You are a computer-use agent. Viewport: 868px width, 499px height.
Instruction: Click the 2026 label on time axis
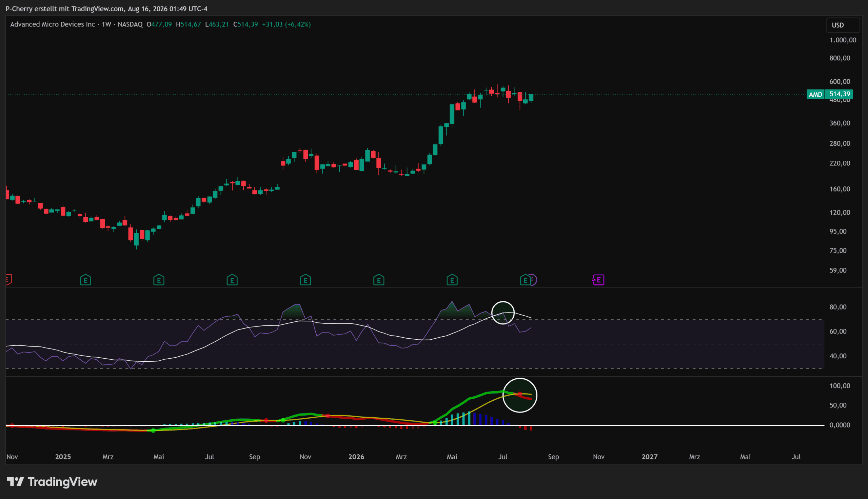[356, 457]
